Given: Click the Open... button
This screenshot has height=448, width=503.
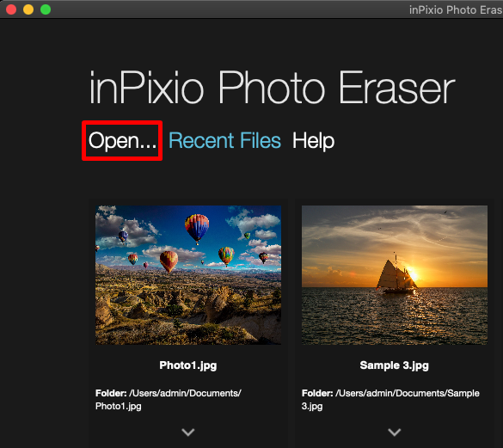Looking at the screenshot, I should pos(122,141).
